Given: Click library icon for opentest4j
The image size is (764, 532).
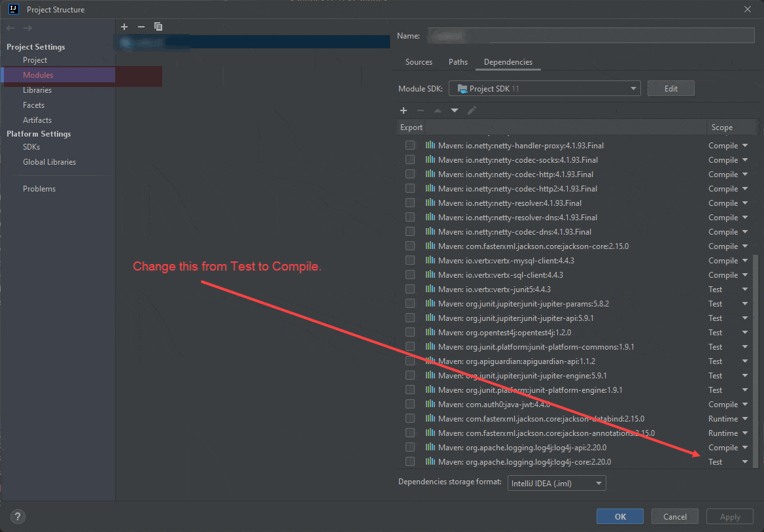Looking at the screenshot, I should (430, 332).
